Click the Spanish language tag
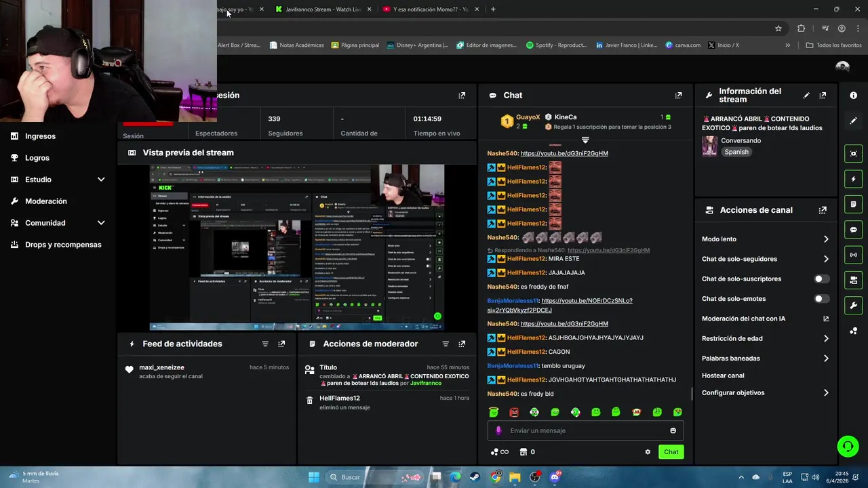868x488 pixels. (736, 152)
